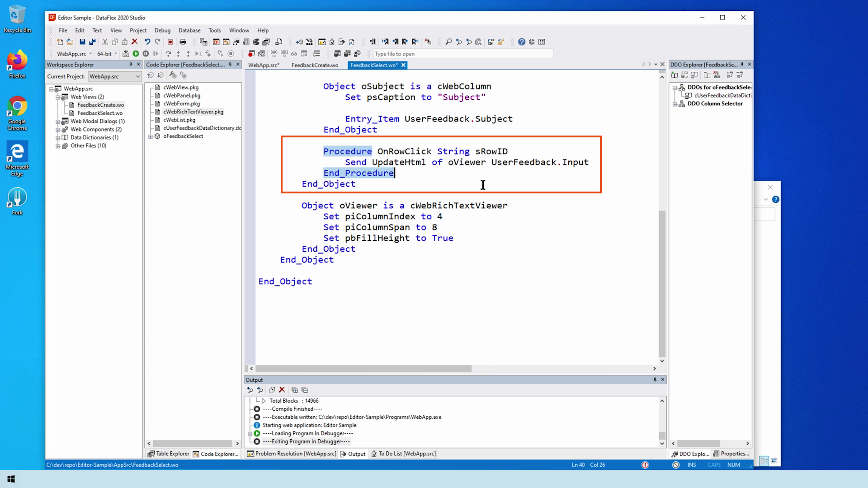Open the Debug menu

coord(162,30)
